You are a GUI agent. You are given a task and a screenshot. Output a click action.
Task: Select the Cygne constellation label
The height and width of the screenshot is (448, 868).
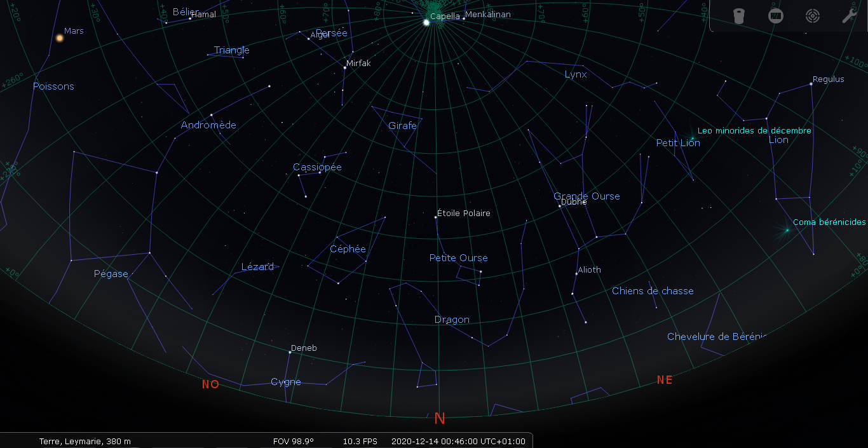(286, 382)
